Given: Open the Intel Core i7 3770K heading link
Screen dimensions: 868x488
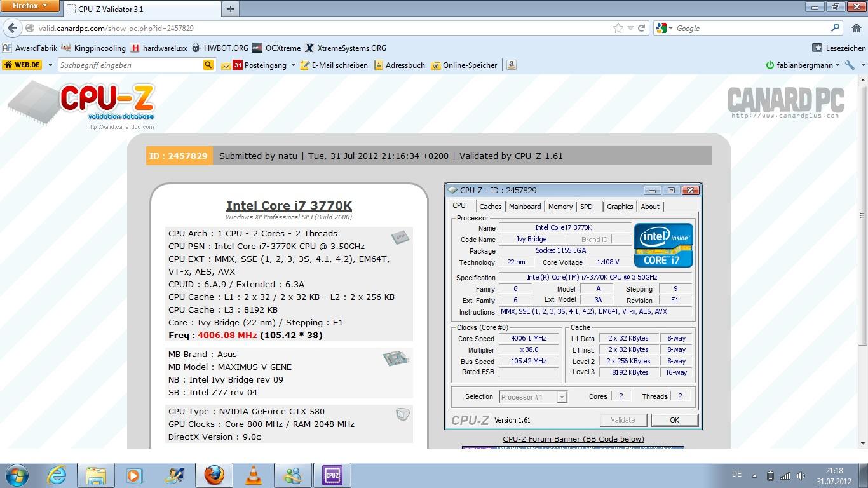Looking at the screenshot, I should coord(289,205).
